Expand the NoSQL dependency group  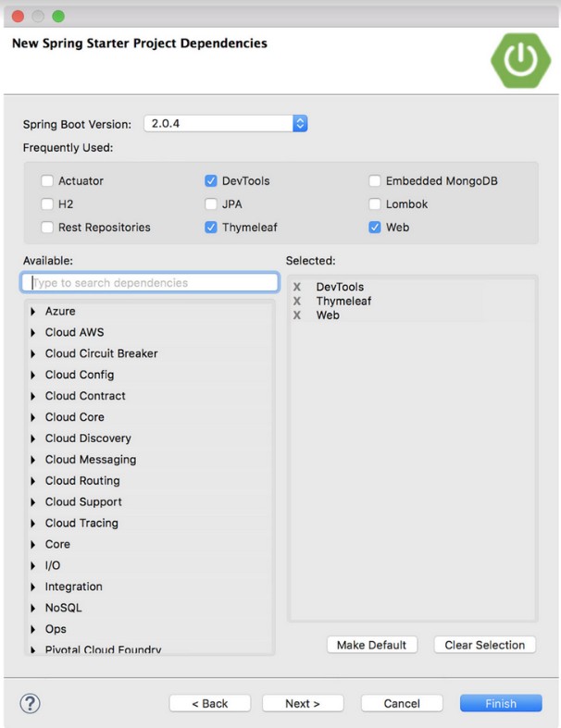pos(33,609)
